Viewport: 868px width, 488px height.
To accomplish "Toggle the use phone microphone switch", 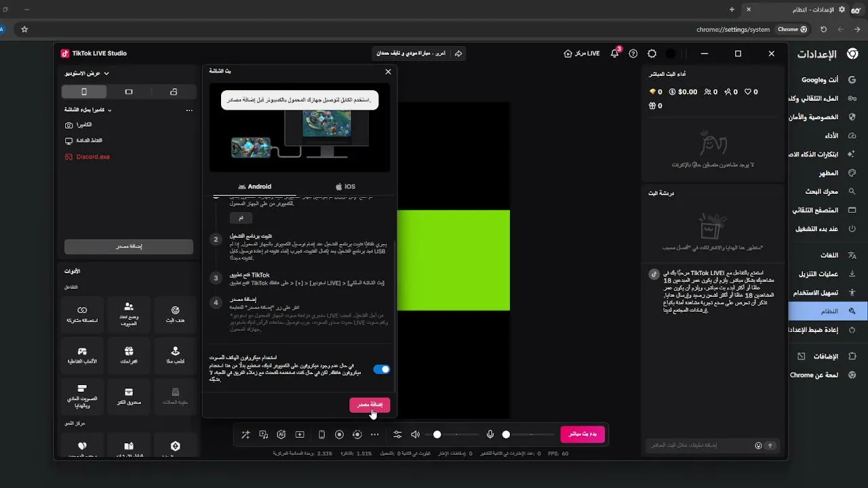I will [382, 369].
